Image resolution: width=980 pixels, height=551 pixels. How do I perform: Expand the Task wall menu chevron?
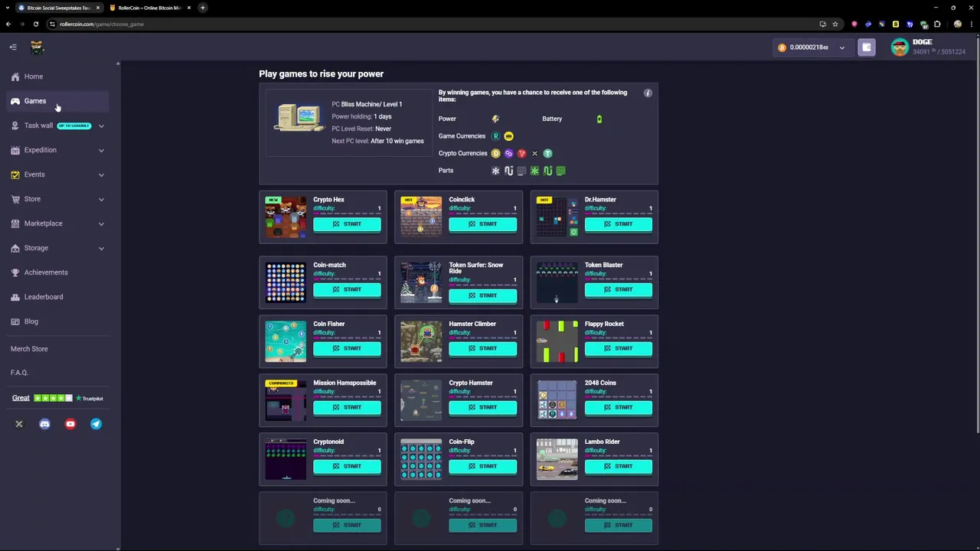[101, 126]
